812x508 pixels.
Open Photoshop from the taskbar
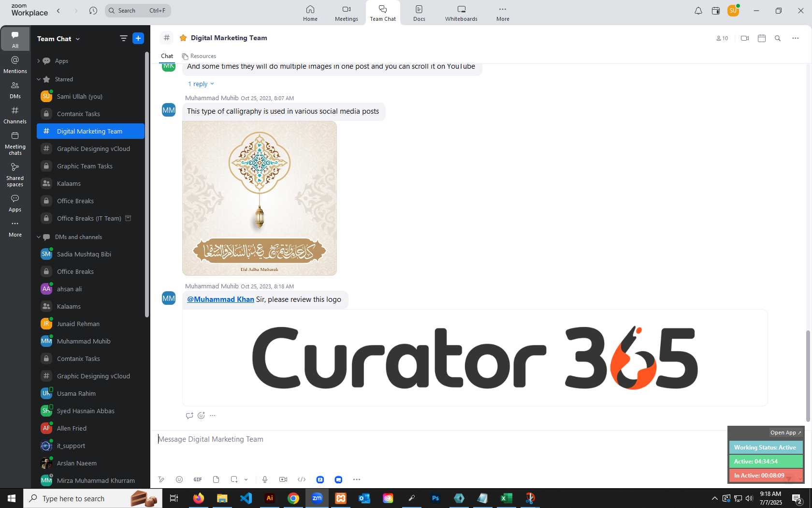point(435,498)
